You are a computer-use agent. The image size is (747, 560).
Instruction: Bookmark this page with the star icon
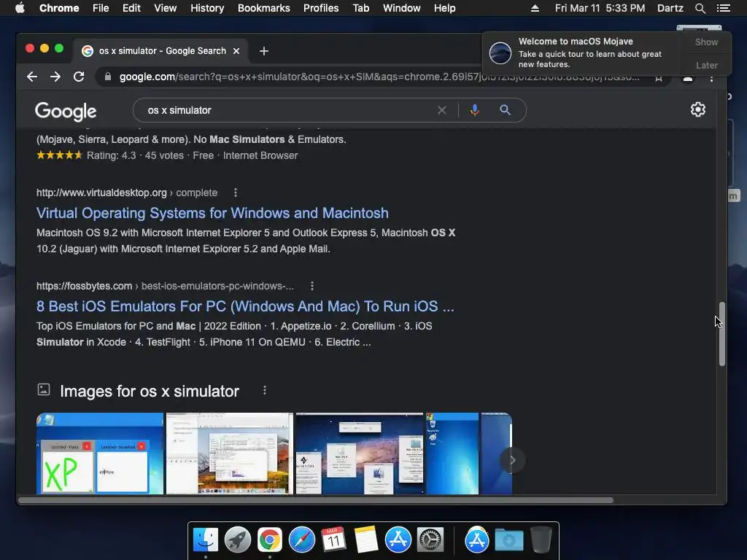pyautogui.click(x=659, y=79)
